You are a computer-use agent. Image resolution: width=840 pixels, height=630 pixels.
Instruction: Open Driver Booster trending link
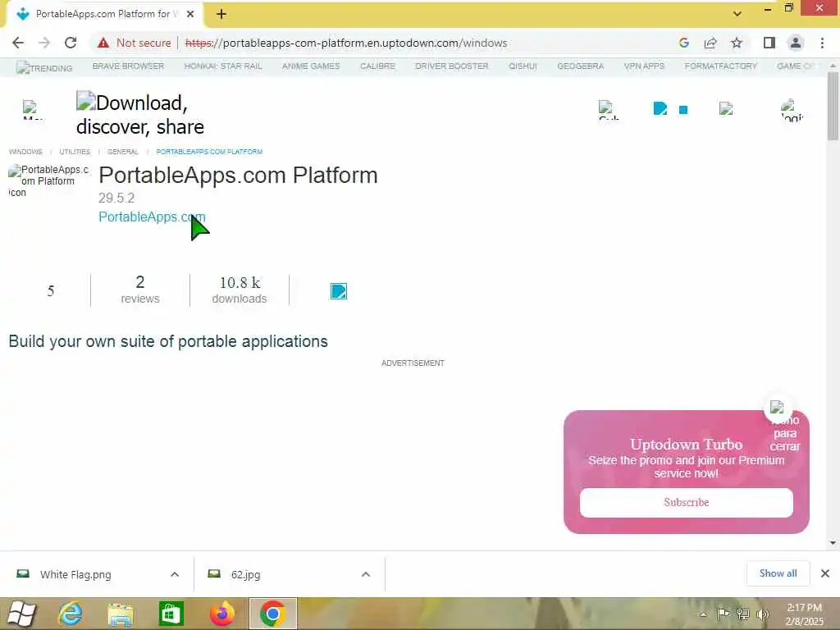pyautogui.click(x=452, y=66)
